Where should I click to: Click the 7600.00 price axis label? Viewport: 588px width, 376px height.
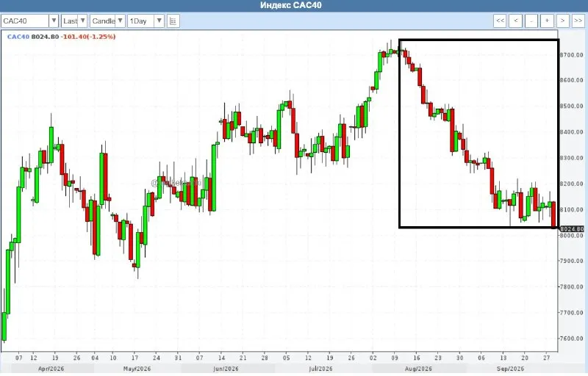click(x=572, y=338)
